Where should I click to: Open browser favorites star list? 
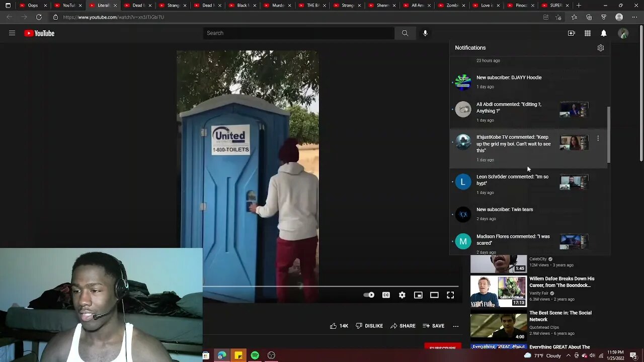click(574, 17)
